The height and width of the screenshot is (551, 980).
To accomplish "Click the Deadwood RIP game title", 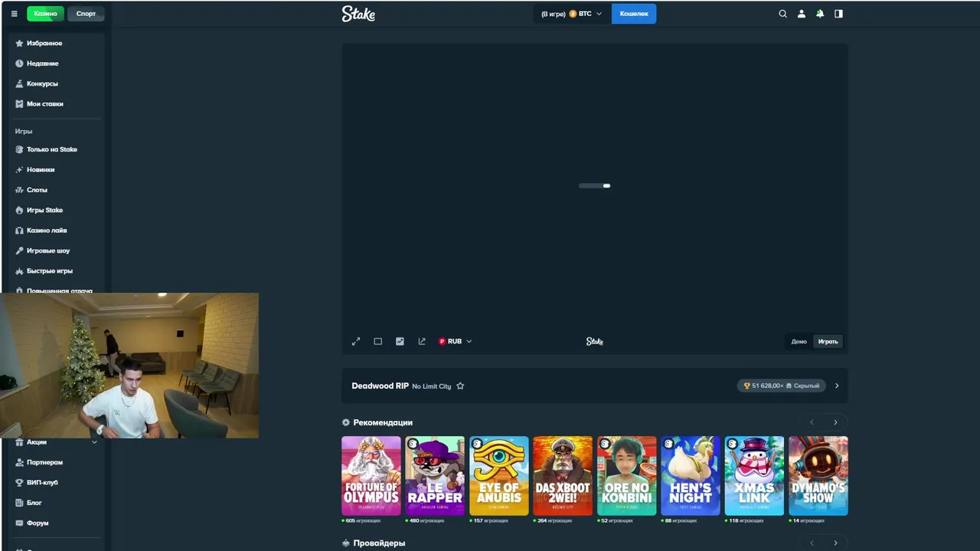I will coord(380,386).
